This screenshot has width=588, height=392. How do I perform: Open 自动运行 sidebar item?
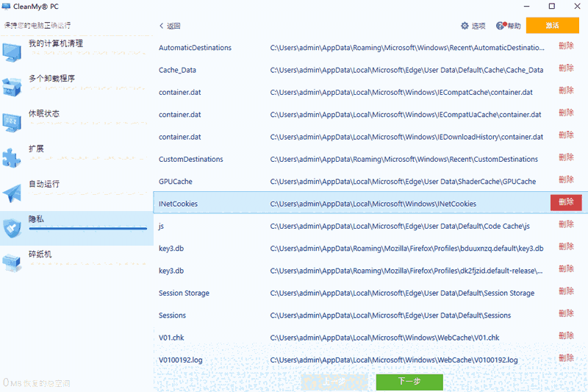[76, 193]
